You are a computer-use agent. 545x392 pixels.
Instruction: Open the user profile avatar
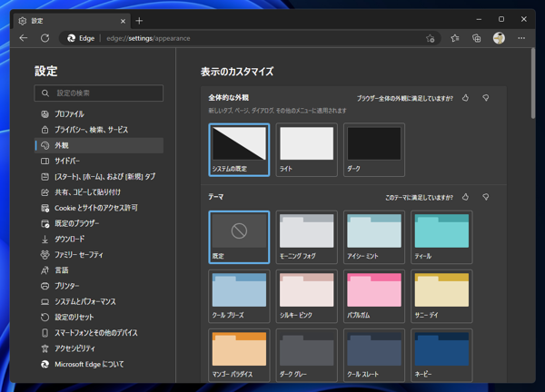click(499, 38)
